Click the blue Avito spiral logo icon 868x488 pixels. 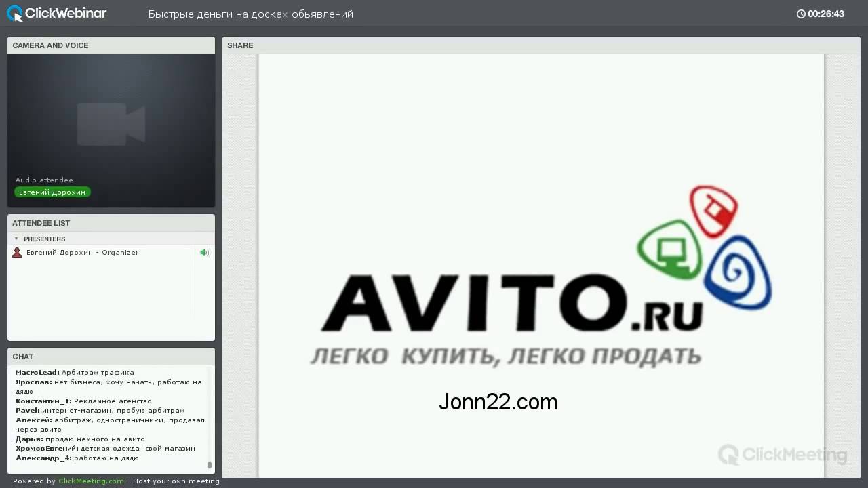737,272
